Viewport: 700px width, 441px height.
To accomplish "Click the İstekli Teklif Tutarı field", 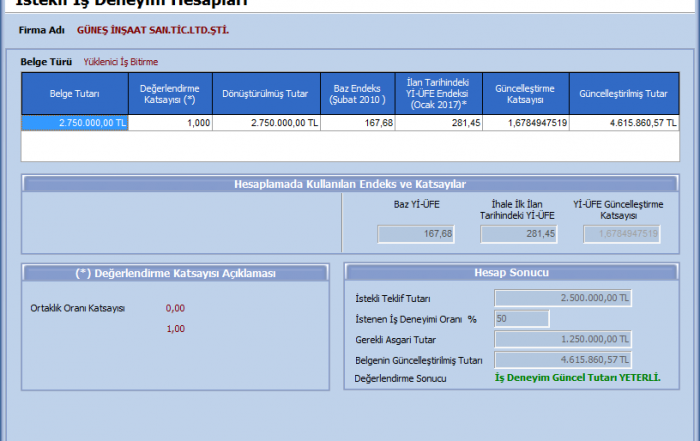I will [563, 298].
